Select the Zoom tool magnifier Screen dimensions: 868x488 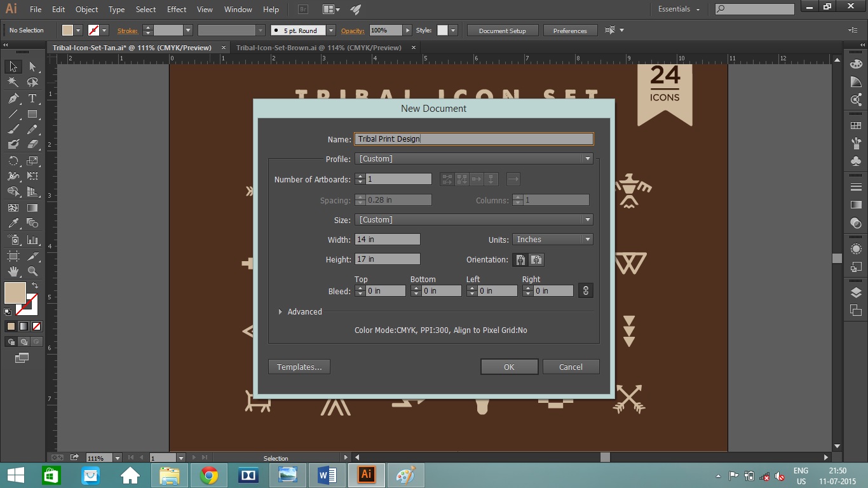pos(32,271)
